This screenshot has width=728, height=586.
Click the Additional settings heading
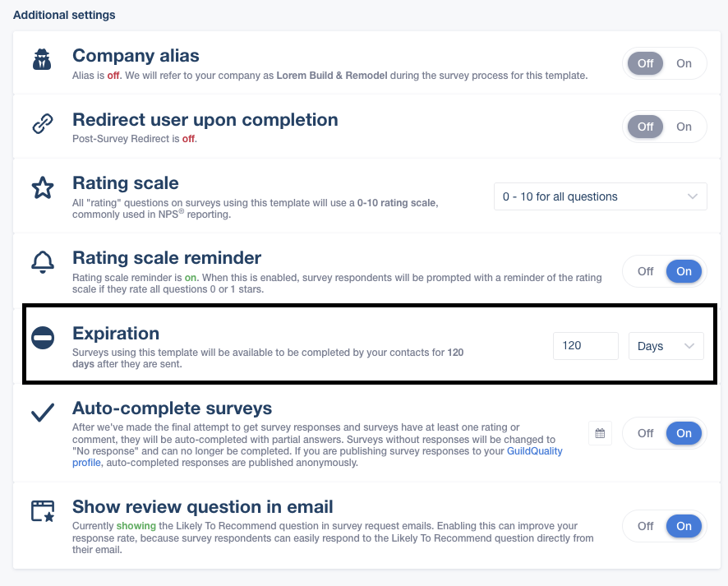(64, 15)
